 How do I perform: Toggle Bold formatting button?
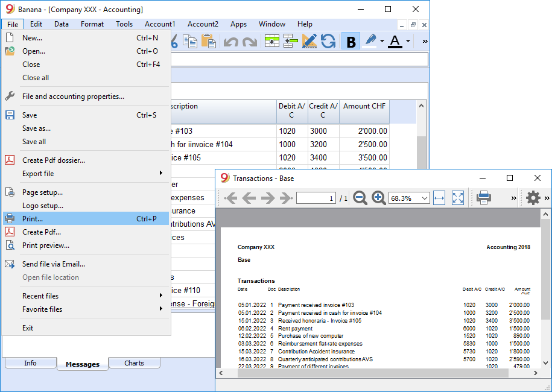point(351,41)
